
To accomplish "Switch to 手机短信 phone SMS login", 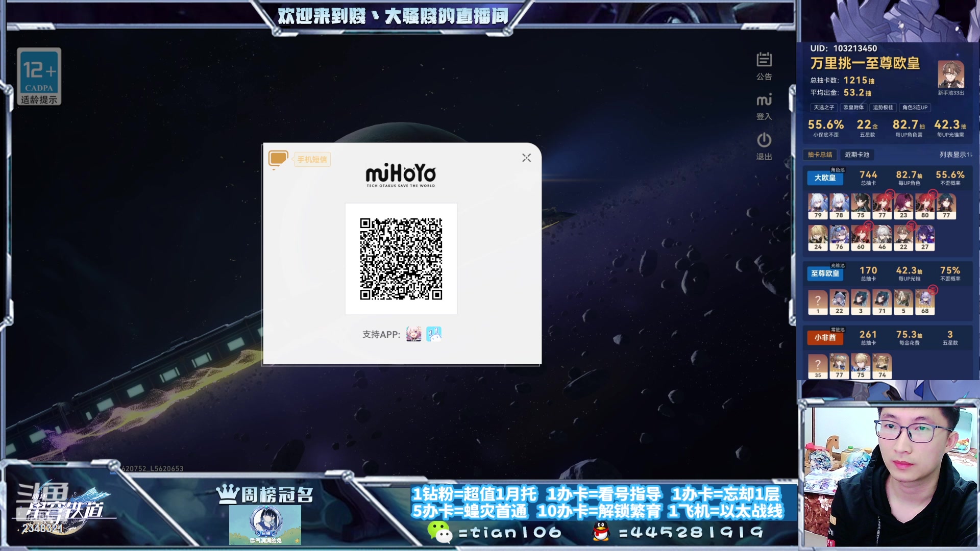I will point(312,160).
